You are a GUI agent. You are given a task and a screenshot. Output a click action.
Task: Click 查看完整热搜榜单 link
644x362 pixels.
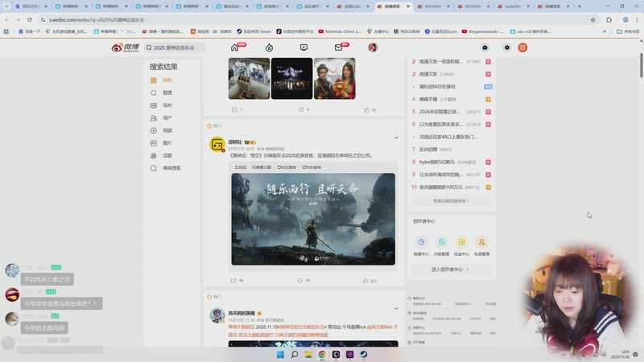tap(451, 201)
